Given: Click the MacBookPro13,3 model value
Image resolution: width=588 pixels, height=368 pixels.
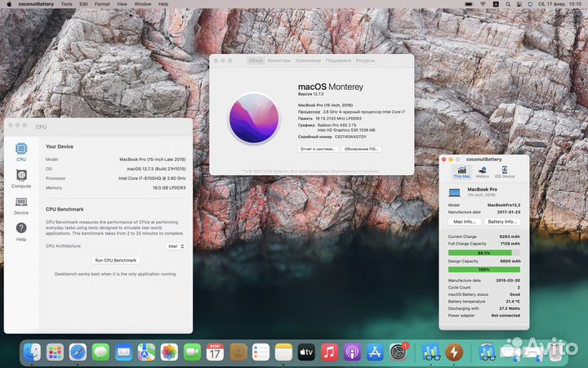Looking at the screenshot, I should (x=504, y=205).
